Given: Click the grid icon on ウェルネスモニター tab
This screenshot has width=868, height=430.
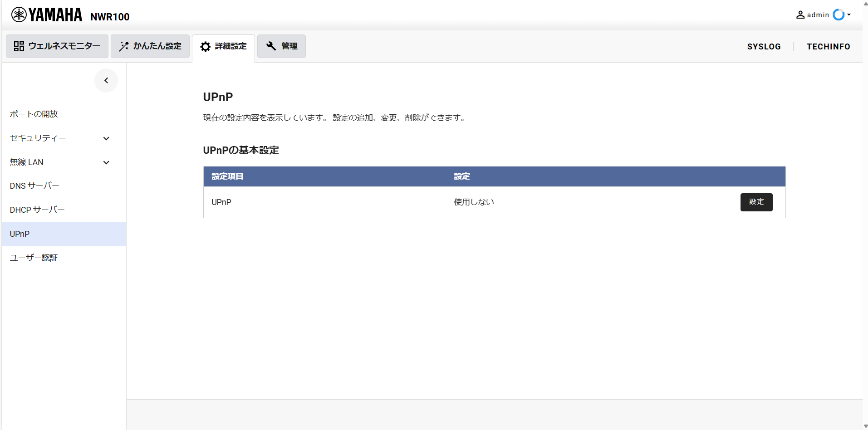Looking at the screenshot, I should click(19, 46).
